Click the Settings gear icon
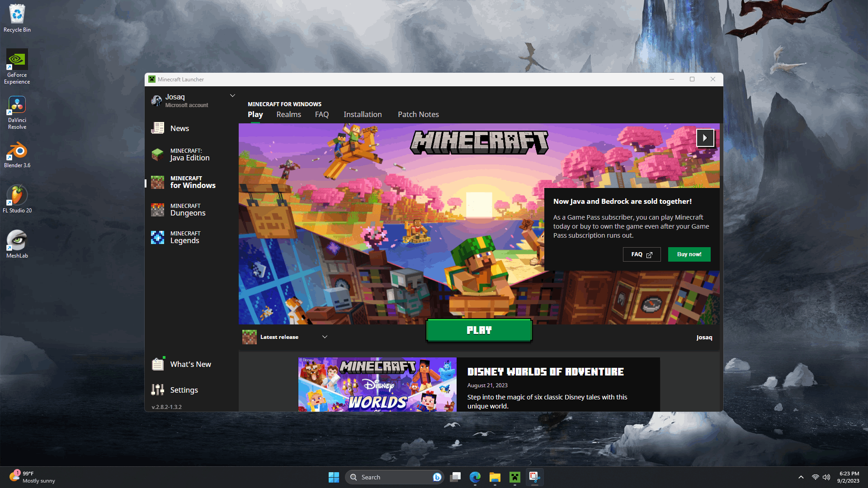Screen dimensions: 868x488 pyautogui.click(x=157, y=389)
